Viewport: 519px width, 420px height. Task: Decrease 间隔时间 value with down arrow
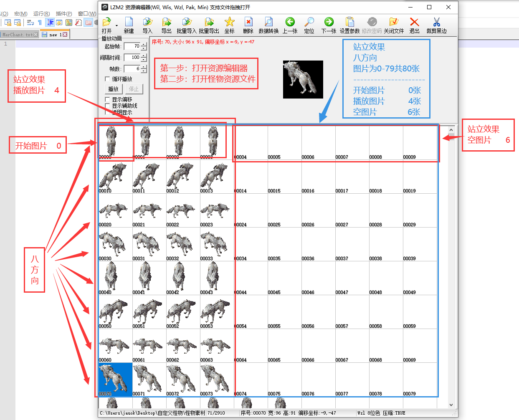144,60
